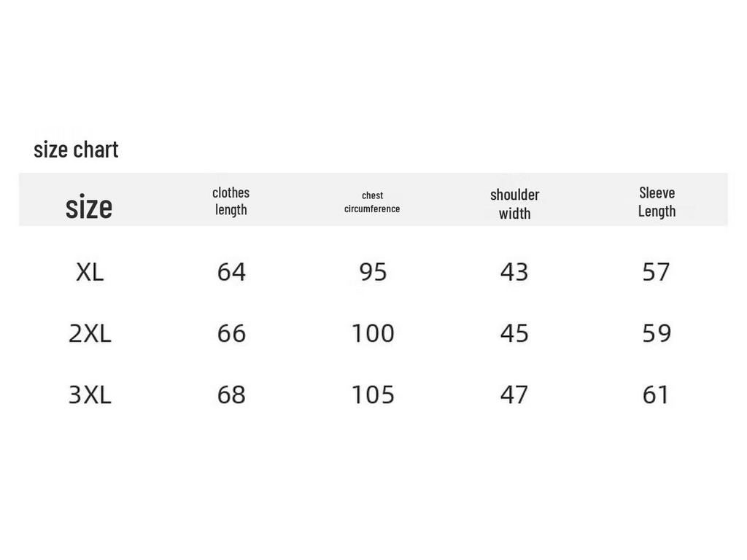Select the XL chest circumference value 95
The width and height of the screenshot is (747, 560).
(373, 272)
